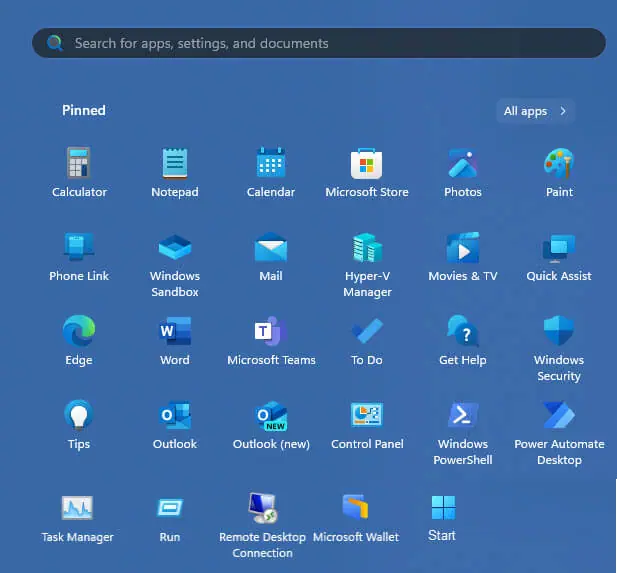Launch Windows PowerShell
Screen dimensions: 617x573
click(463, 432)
